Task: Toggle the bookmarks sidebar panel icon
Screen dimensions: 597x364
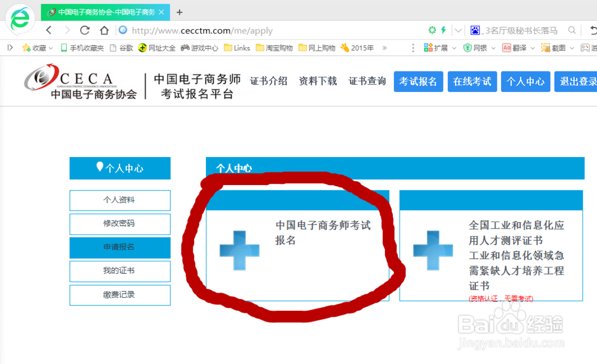Action: pyautogui.click(x=10, y=48)
